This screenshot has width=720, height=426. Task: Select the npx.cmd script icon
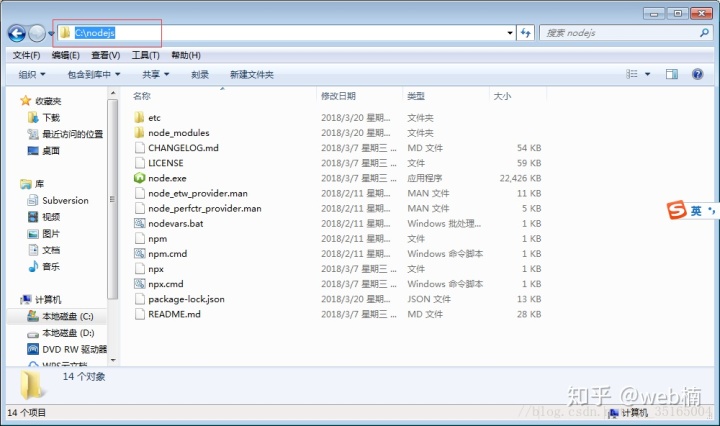coord(139,284)
